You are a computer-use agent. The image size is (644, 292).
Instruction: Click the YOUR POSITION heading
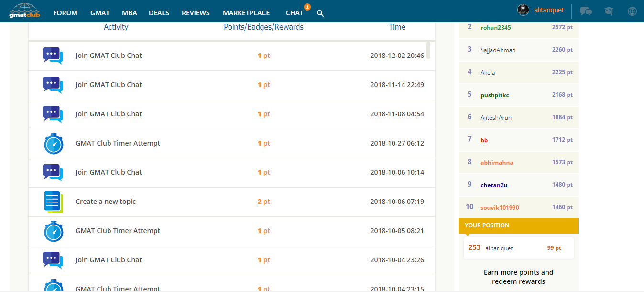[x=487, y=225]
